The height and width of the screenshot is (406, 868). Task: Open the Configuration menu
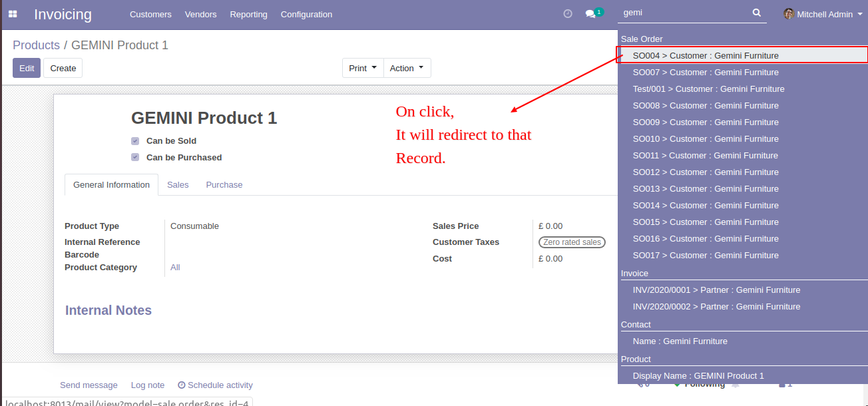[306, 14]
